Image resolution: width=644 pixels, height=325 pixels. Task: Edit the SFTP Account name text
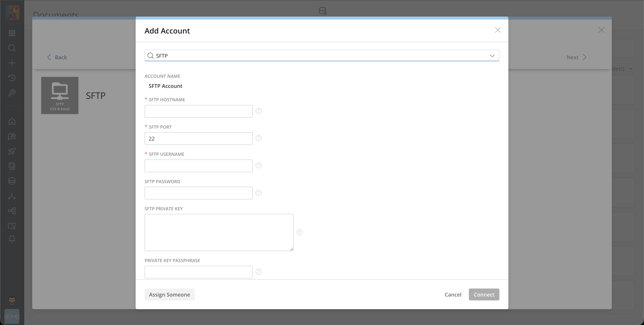pos(165,86)
